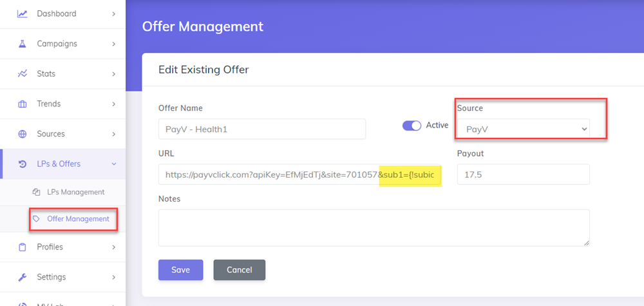Click the Stats line-graph icon
The width and height of the screenshot is (644, 306).
tap(22, 73)
